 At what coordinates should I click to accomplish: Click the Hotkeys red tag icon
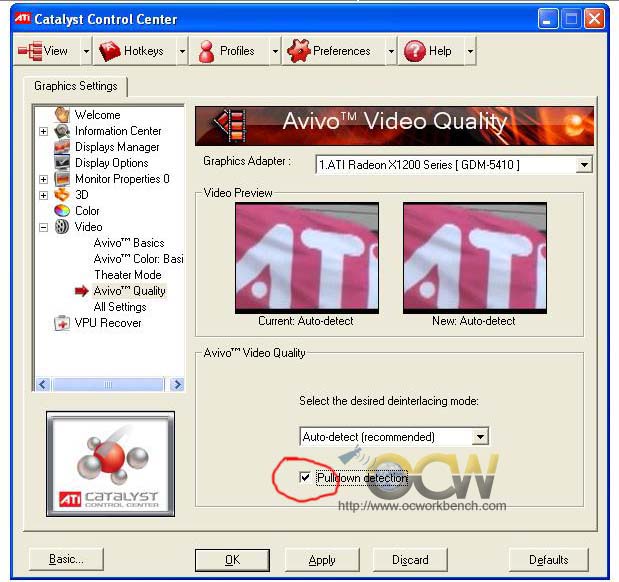109,51
